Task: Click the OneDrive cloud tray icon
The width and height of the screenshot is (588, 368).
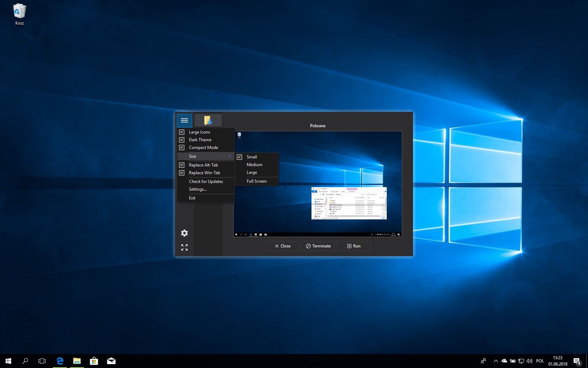Action: point(504,361)
